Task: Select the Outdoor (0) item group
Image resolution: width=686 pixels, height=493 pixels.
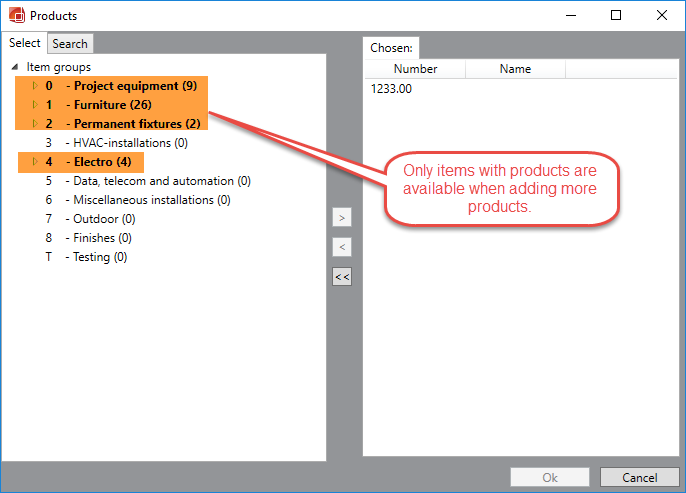Action: point(100,219)
